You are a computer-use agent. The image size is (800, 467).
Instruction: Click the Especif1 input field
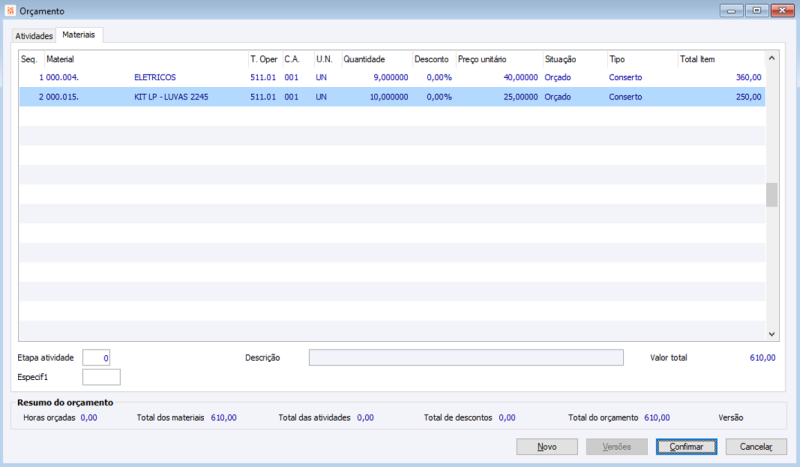point(101,377)
